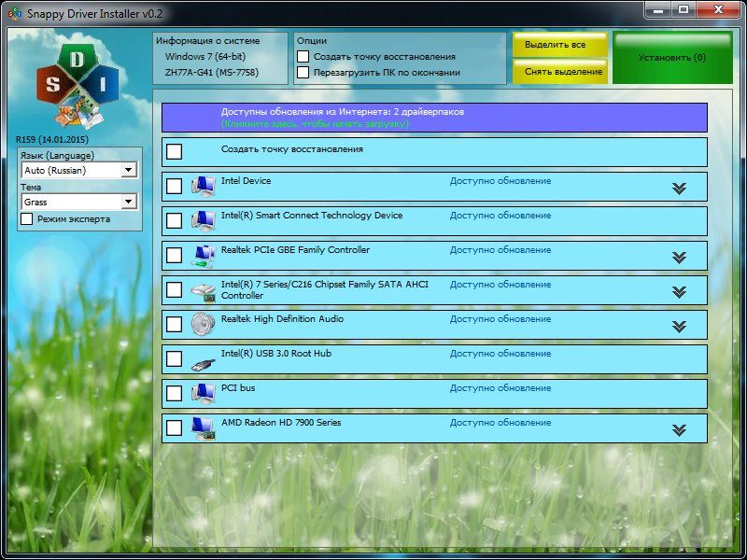The height and width of the screenshot is (560, 747).
Task: Click the Smart Connect Technology device icon
Action: point(204,220)
